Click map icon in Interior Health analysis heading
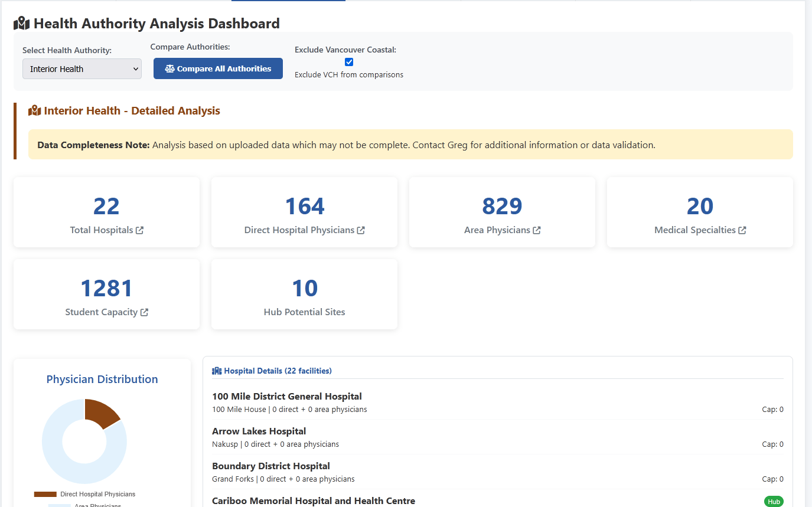Viewport: 812px width, 507px height. [34, 111]
